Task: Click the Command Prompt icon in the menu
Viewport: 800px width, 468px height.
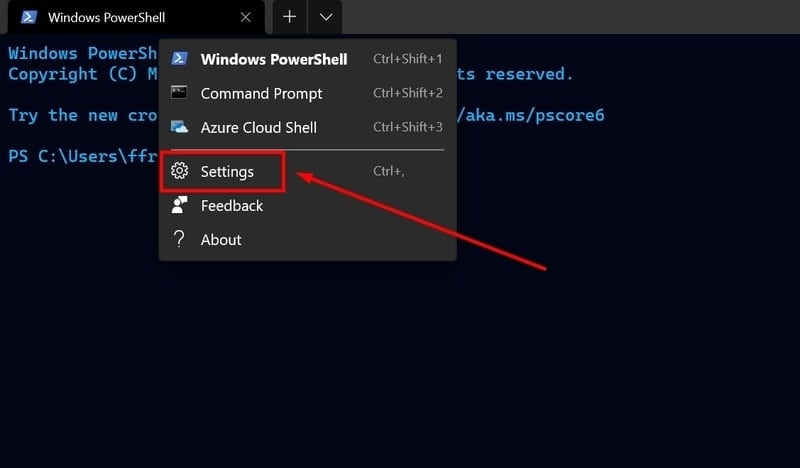Action: (179, 93)
